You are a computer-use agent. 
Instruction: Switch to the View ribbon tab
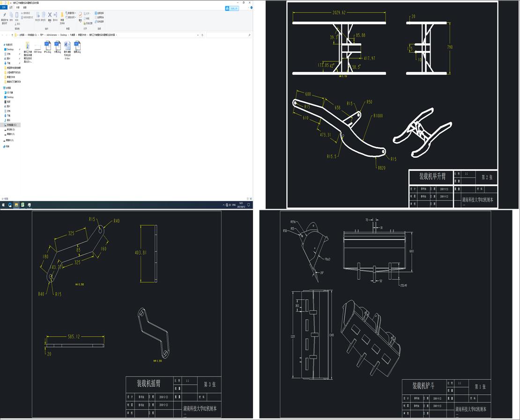coord(25,7)
